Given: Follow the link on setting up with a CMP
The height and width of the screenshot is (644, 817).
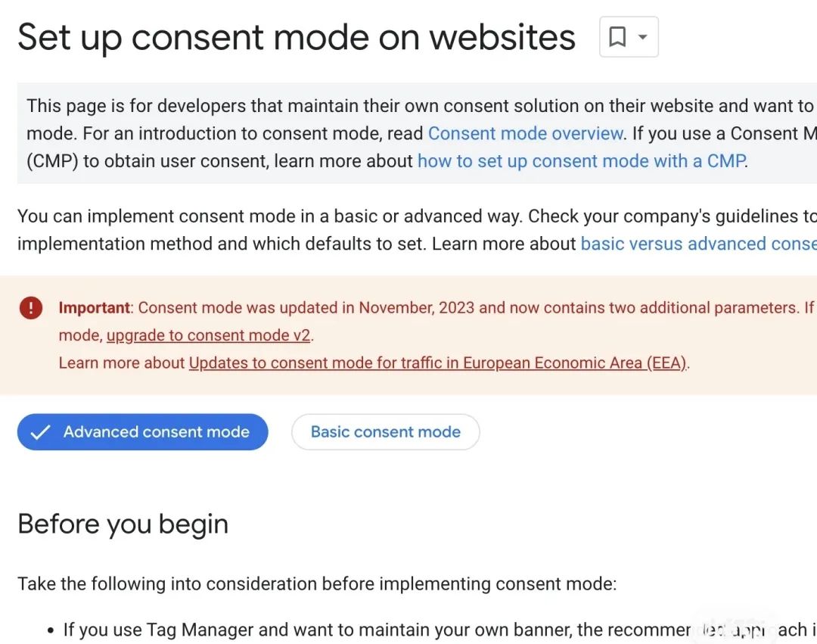Looking at the screenshot, I should 581,160.
